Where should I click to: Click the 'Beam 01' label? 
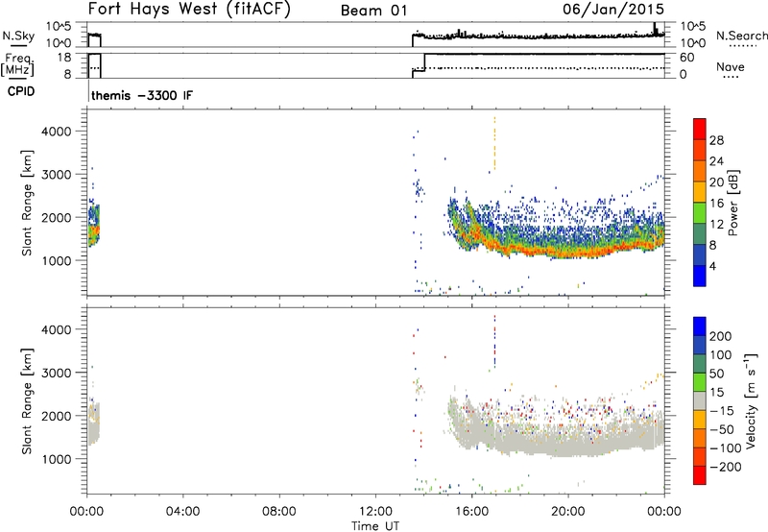click(x=373, y=11)
